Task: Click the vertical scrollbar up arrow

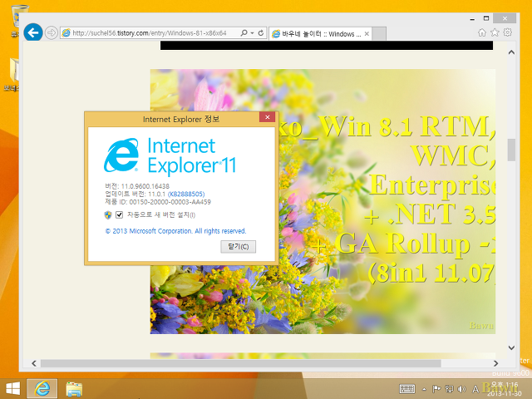Action: [x=511, y=52]
